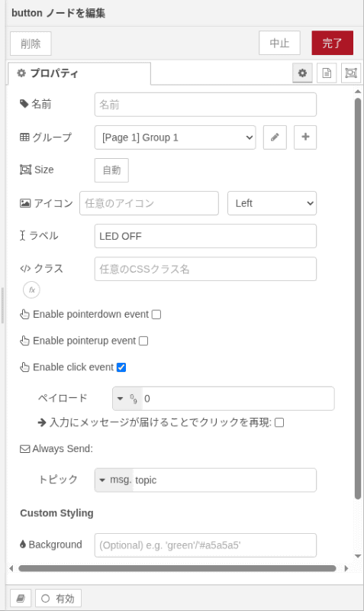
Task: Focus the アイコン icon input field
Action: 149,203
